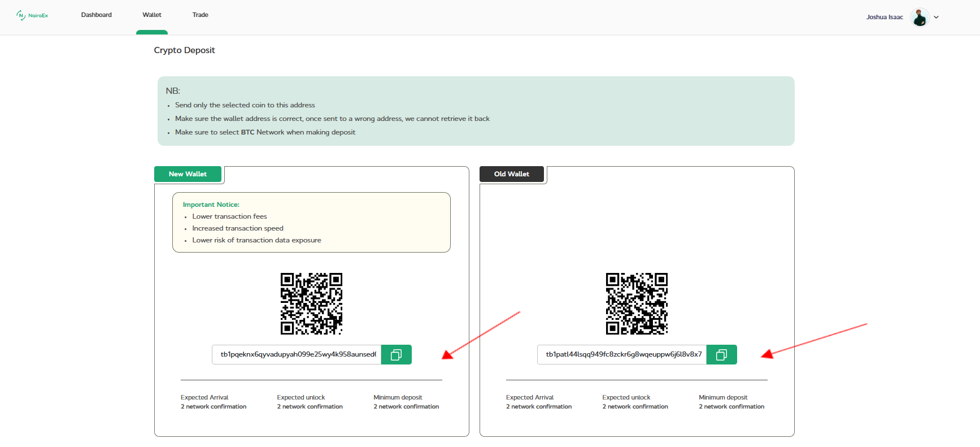Viewport: 980px width, 447px height.
Task: Click 'Lower risk of transaction data exposure'
Action: tap(256, 240)
